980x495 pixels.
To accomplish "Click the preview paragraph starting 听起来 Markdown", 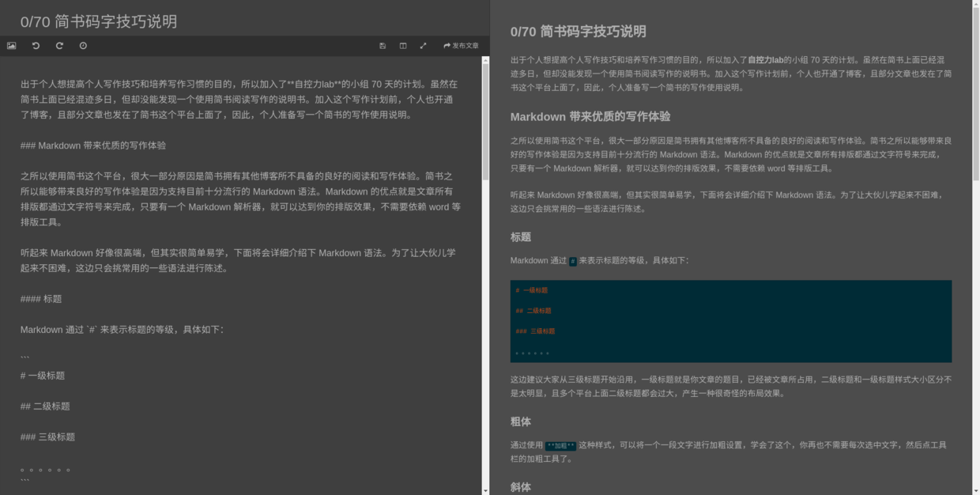I will pos(731,202).
